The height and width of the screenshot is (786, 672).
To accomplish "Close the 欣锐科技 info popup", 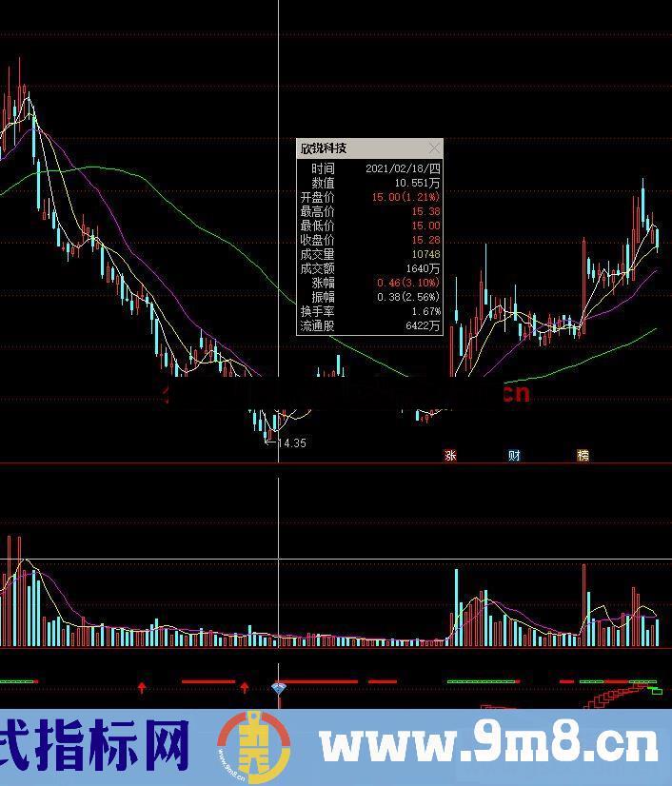I will click(435, 148).
